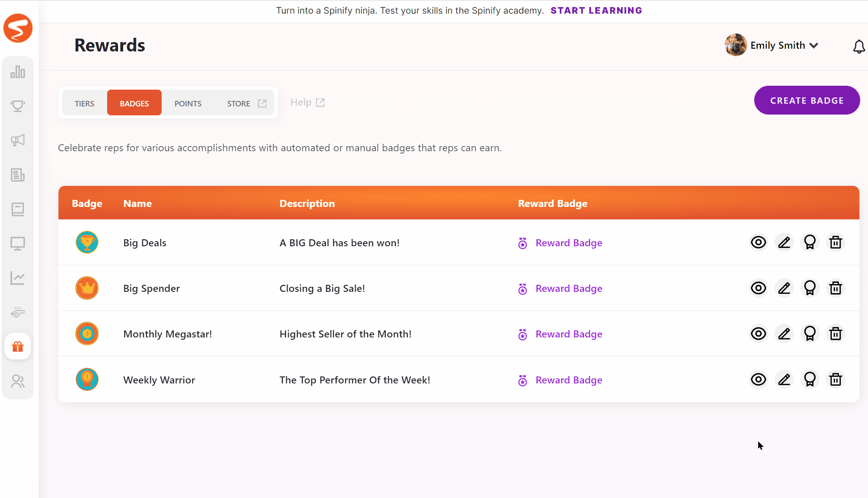The height and width of the screenshot is (498, 868).
Task: Click the notification bell icon
Action: (x=859, y=46)
